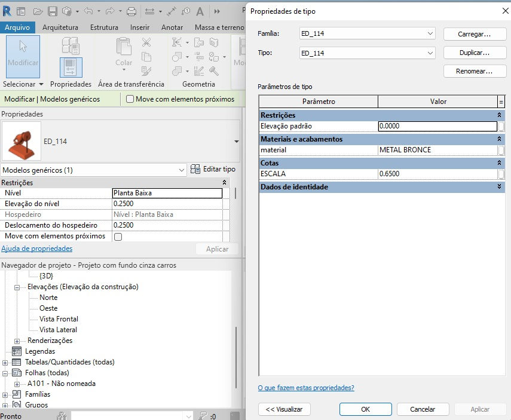Select the Text tool A icon
The image size is (511, 420).
pos(200,12)
